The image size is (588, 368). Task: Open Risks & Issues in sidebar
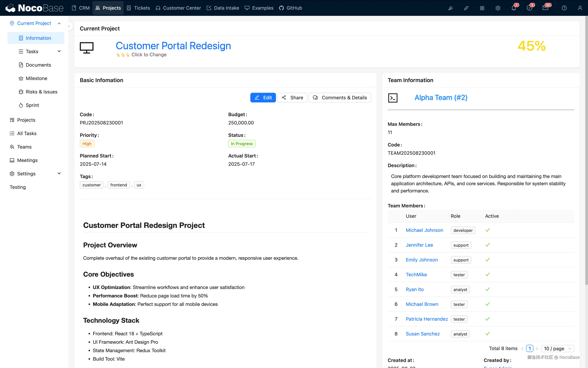click(41, 92)
